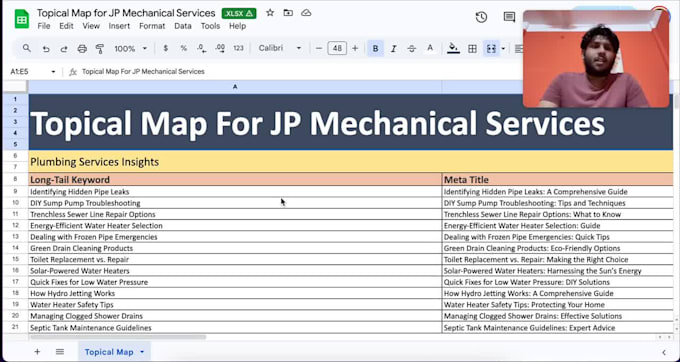
Task: Select cell How Hydro Jetting Works
Action: click(x=235, y=293)
